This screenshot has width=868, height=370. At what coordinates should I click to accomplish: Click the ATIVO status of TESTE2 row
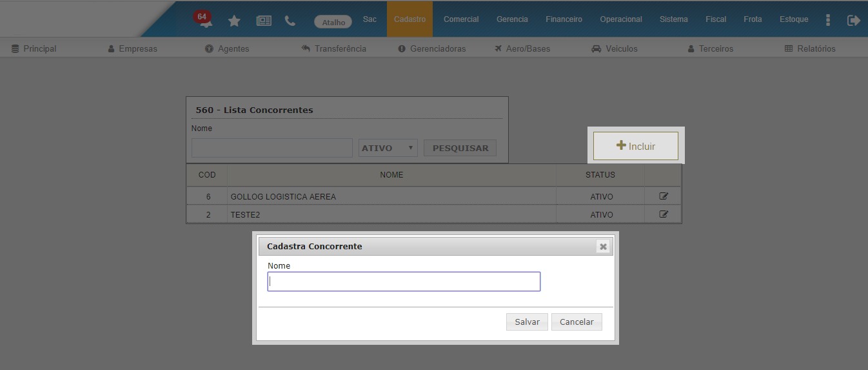tap(602, 214)
